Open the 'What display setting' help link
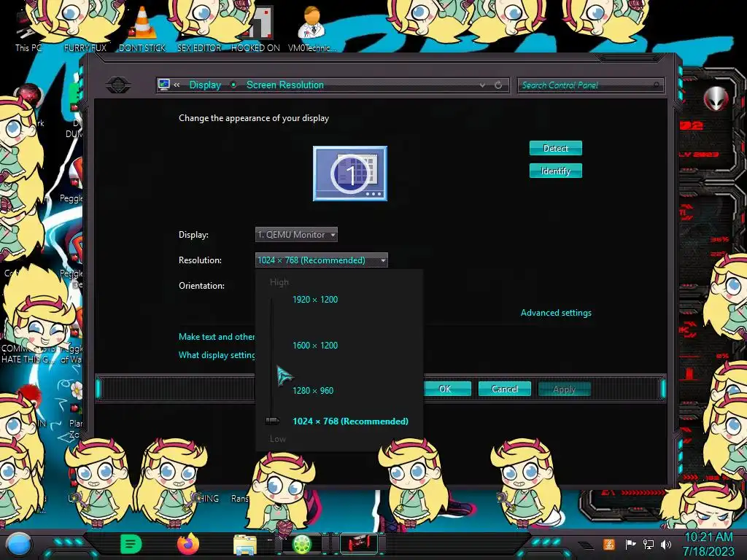The height and width of the screenshot is (560, 747). [x=217, y=355]
